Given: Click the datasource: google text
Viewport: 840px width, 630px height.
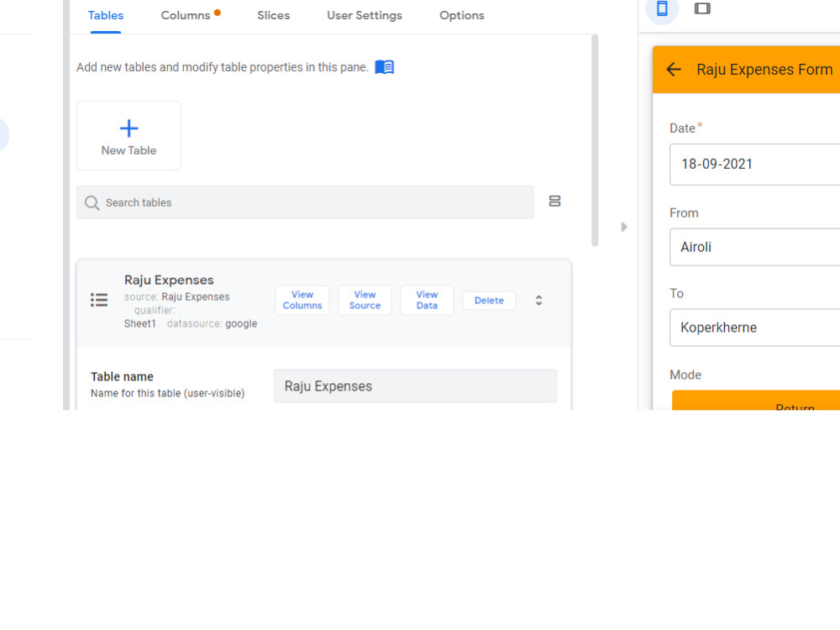Looking at the screenshot, I should point(213,323).
